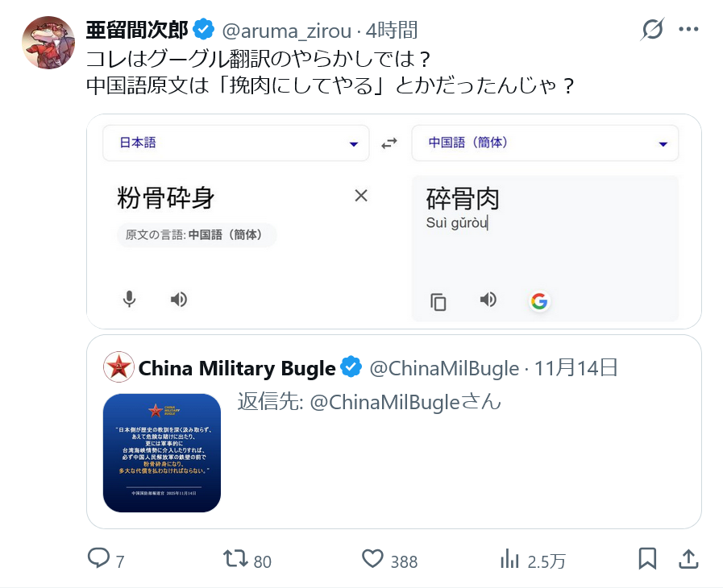Expand the 日本語 source language dropdown
This screenshot has width=723, height=588.
[x=235, y=143]
